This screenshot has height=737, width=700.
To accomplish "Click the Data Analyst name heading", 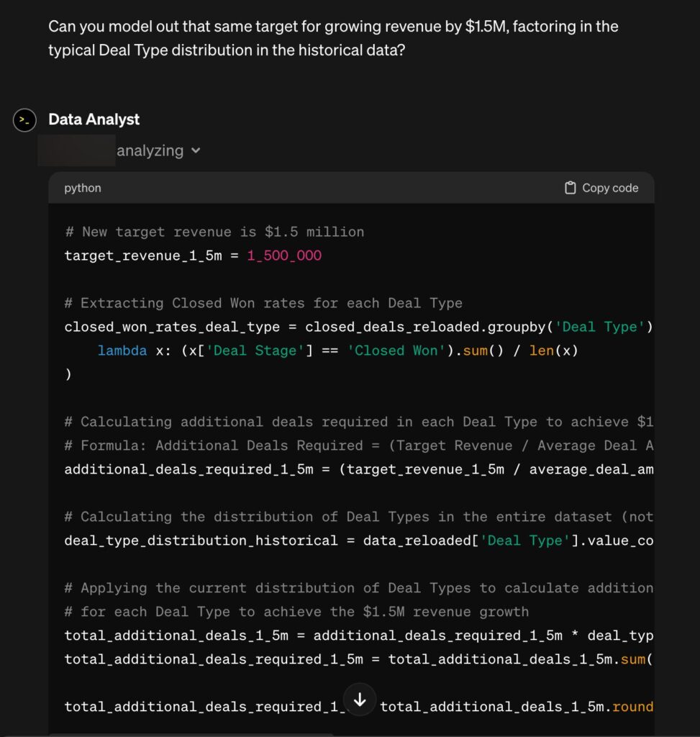I will click(94, 119).
